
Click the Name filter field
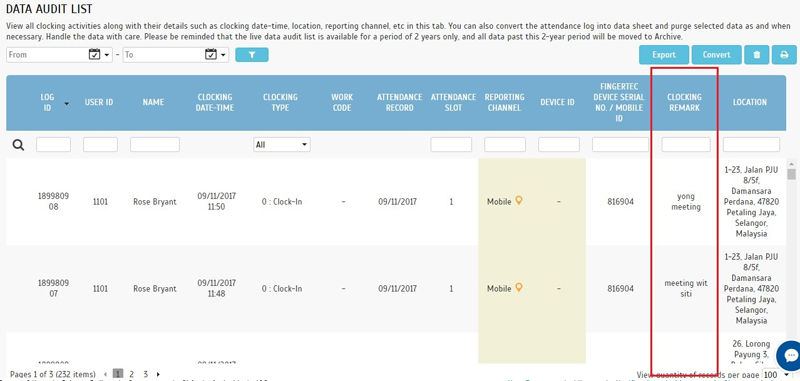(x=155, y=145)
